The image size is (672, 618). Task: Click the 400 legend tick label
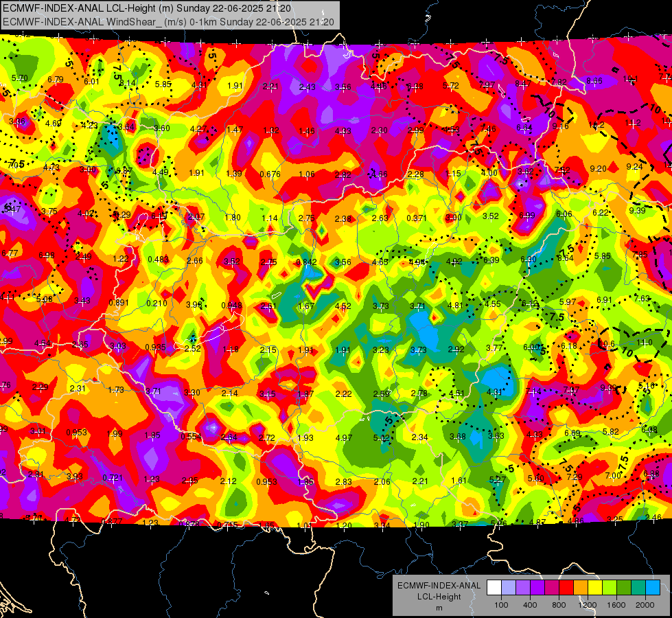pyautogui.click(x=530, y=605)
